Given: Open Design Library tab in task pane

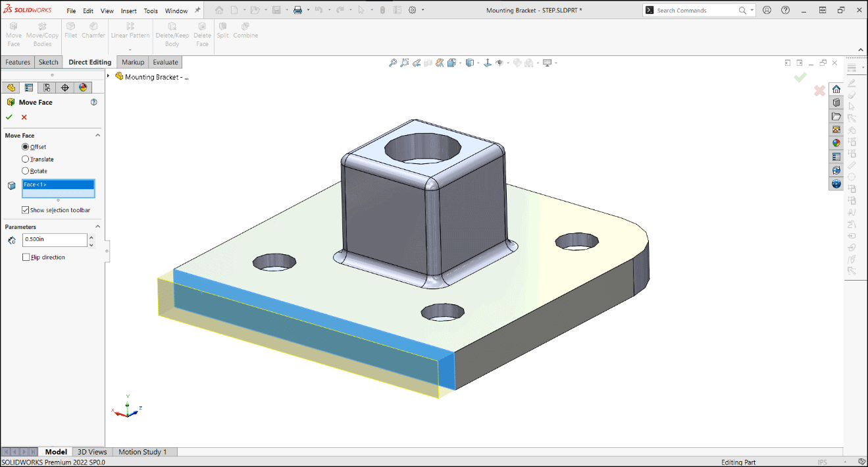Looking at the screenshot, I should [x=836, y=103].
